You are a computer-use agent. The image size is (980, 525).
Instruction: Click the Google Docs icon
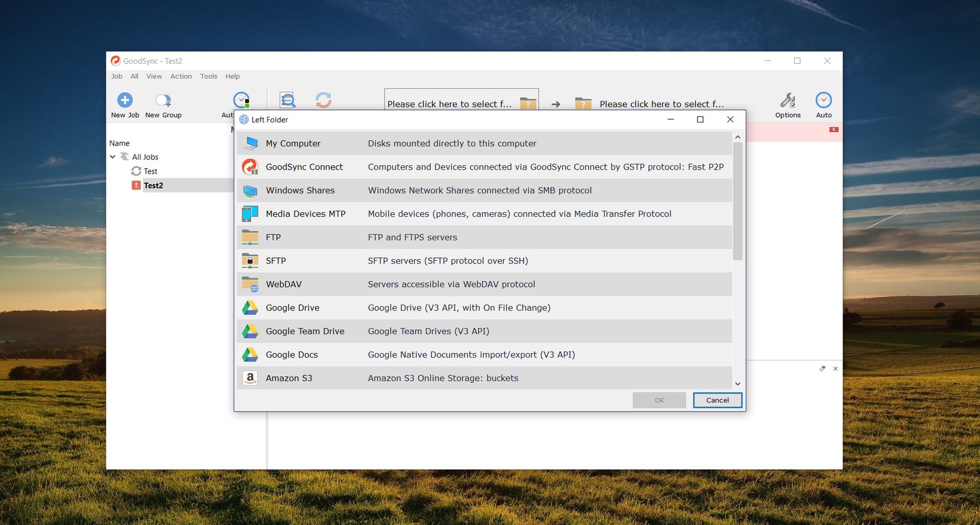click(x=250, y=354)
